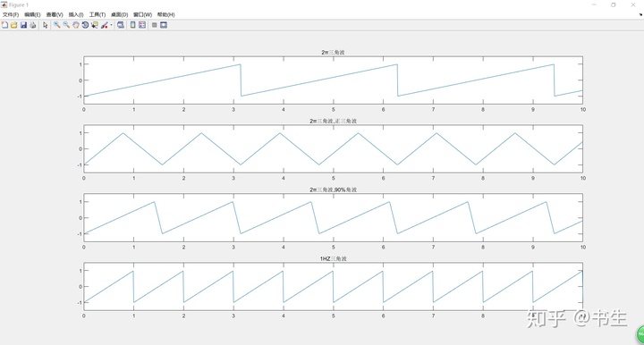This screenshot has width=644, height=345.
Task: Open the 文件(F) menu
Action: 11,15
